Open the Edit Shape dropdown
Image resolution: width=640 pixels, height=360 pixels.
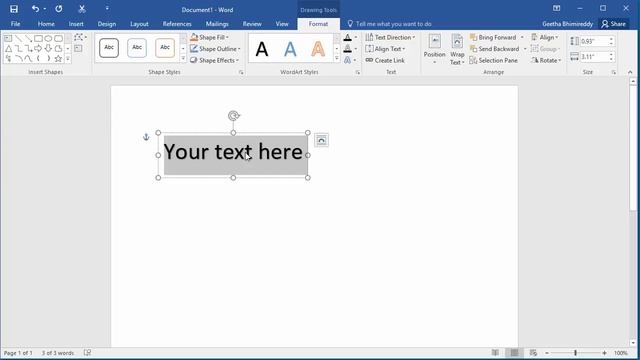coord(80,37)
